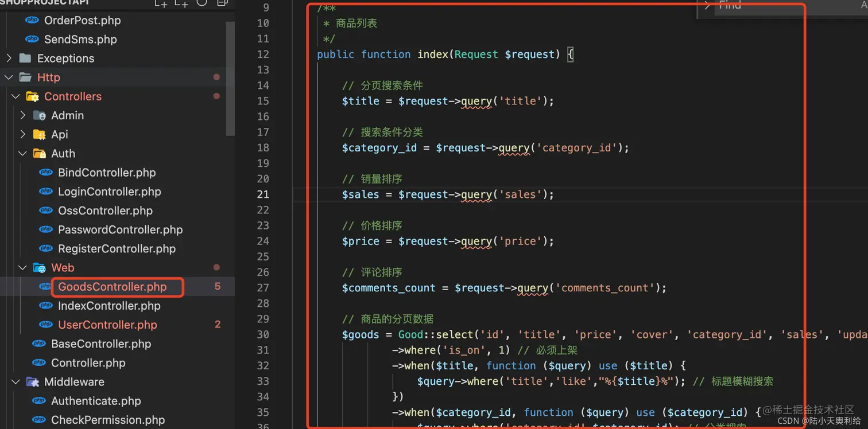Expand the Admin folder chevron
Image resolution: width=868 pixels, height=429 pixels.
(x=23, y=115)
